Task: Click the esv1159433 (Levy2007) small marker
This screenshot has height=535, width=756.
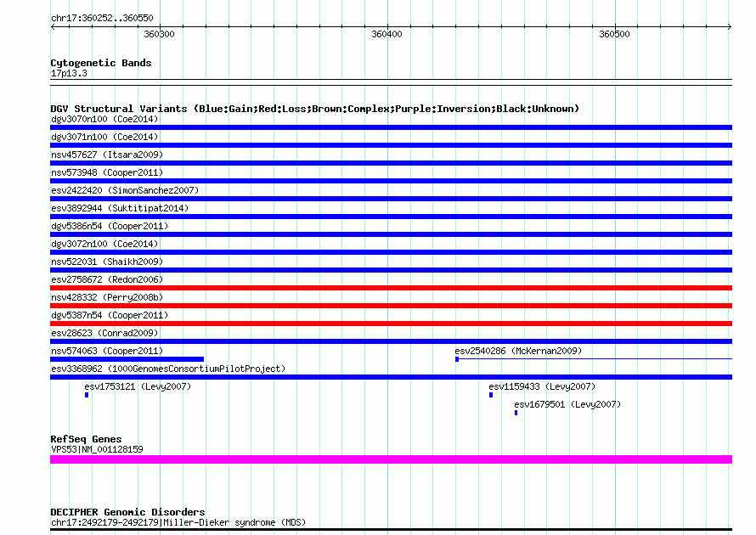Action: [491, 395]
